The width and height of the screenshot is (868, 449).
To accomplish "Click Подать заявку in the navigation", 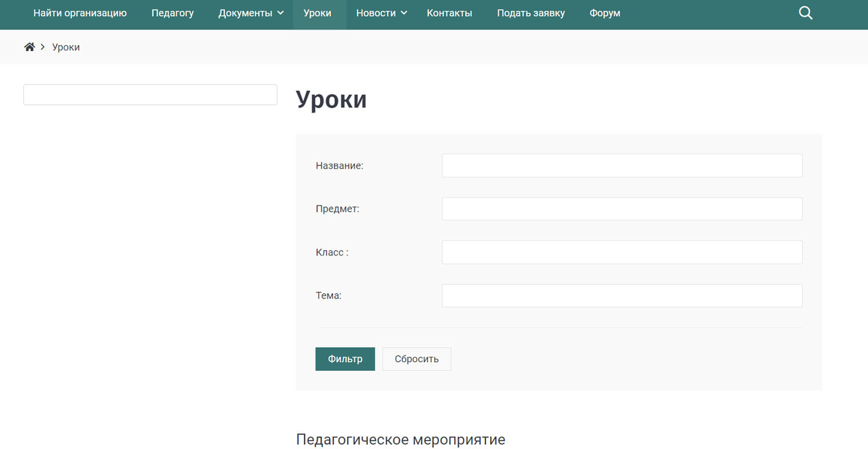I will (531, 13).
